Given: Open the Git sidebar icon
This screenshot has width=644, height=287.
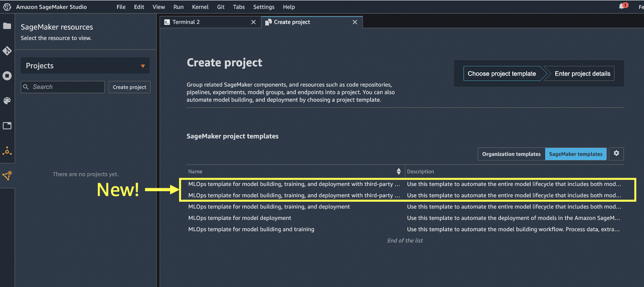Looking at the screenshot, I should pos(7,51).
